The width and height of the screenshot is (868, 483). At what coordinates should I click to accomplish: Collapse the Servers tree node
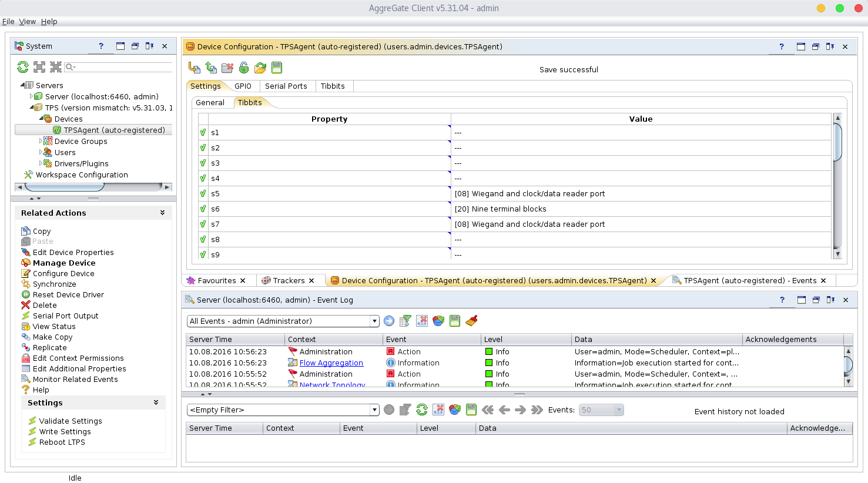click(23, 85)
